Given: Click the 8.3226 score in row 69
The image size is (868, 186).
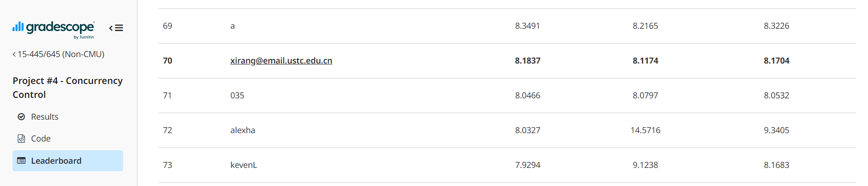Looking at the screenshot, I should pyautogui.click(x=776, y=26).
